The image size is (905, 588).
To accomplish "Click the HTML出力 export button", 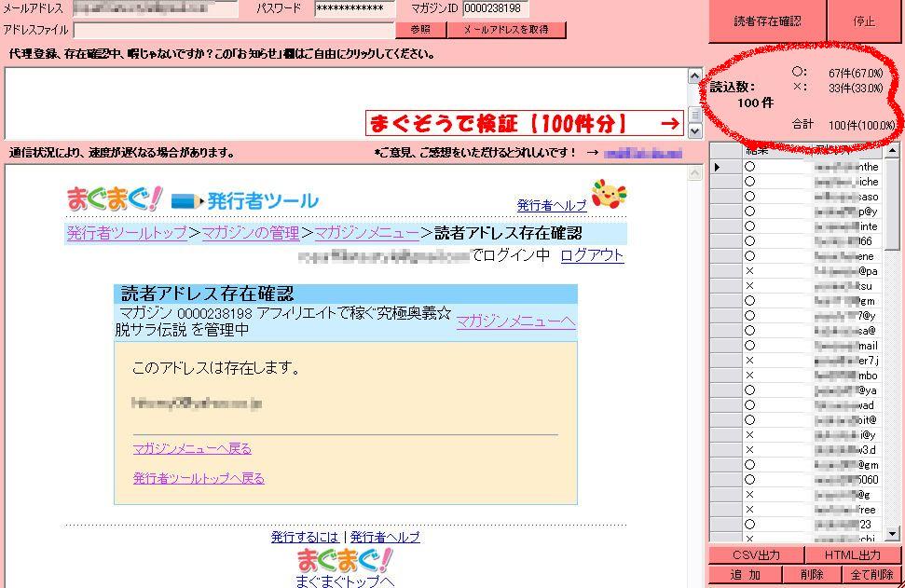I will pyautogui.click(x=853, y=555).
